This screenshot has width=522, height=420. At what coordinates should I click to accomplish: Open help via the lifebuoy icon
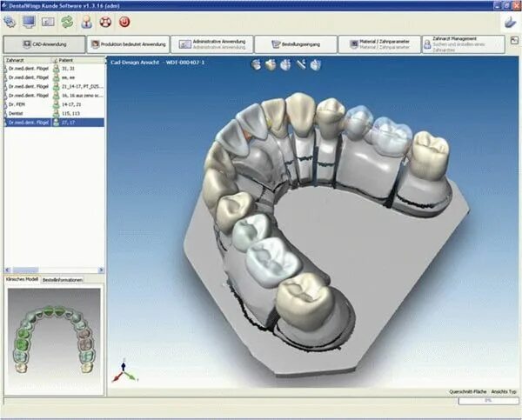105,22
